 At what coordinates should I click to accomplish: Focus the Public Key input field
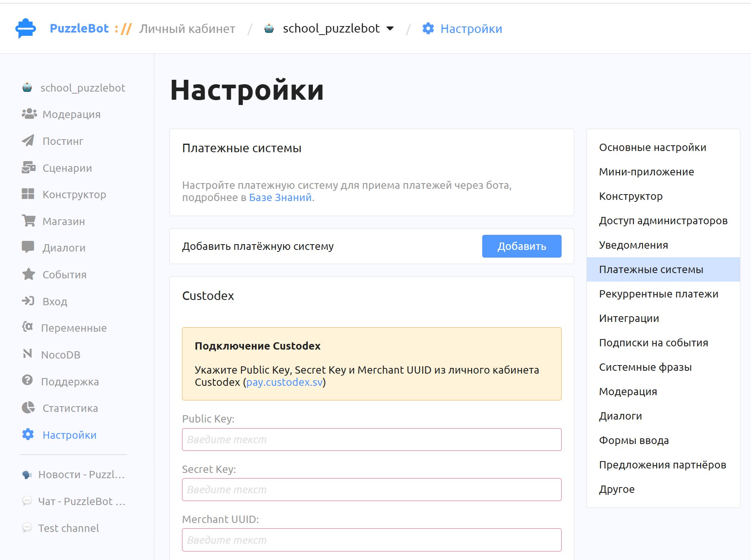372,440
